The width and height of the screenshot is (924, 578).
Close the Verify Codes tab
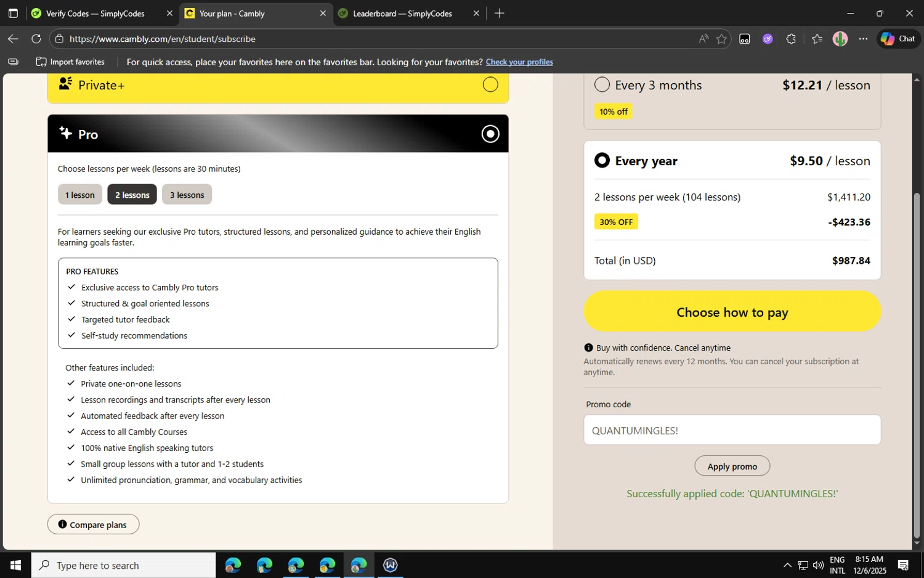pyautogui.click(x=169, y=14)
